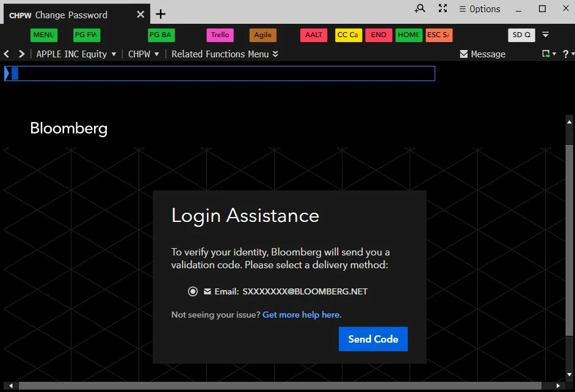575x392 pixels.
Task: Click the green HOME shortcut button
Action: [x=408, y=35]
